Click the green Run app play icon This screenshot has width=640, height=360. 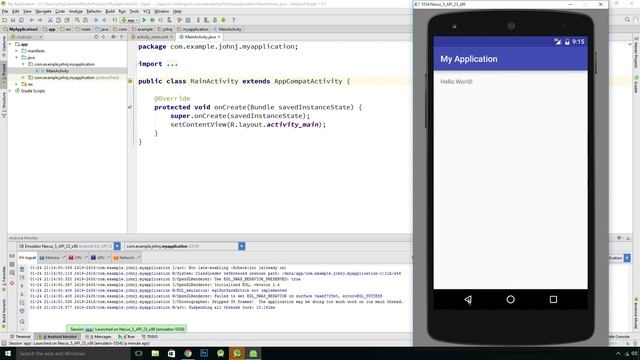pyautogui.click(x=144, y=20)
